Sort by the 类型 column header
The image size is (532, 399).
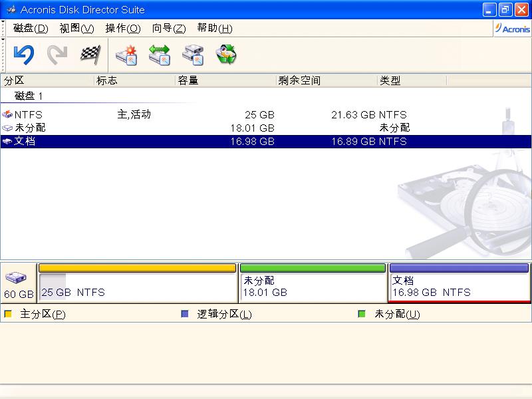click(x=412, y=80)
